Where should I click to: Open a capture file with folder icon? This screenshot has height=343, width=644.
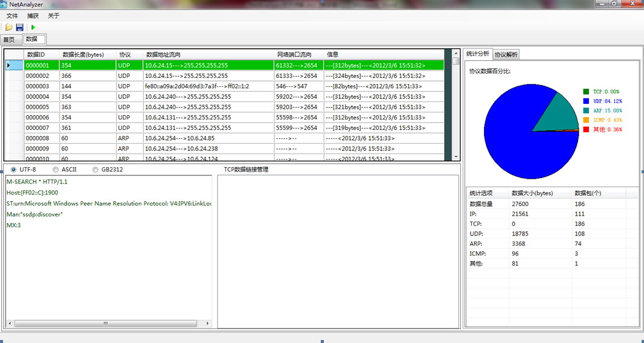click(8, 28)
